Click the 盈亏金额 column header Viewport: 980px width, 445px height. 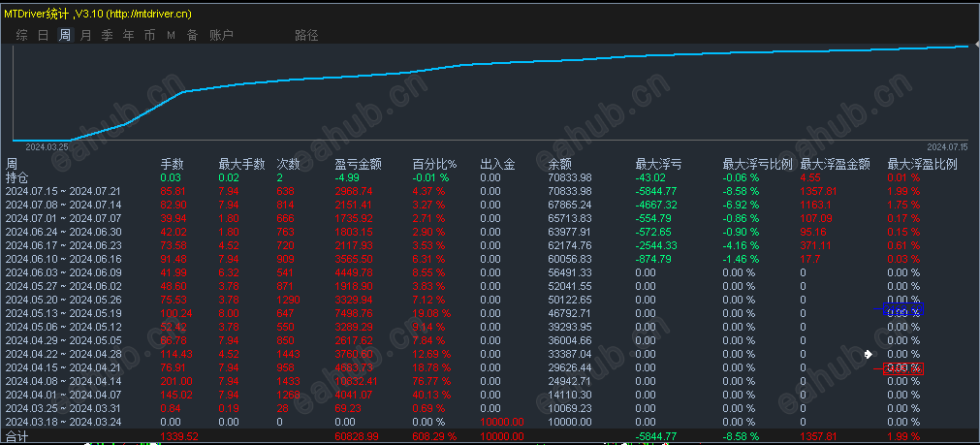point(358,165)
